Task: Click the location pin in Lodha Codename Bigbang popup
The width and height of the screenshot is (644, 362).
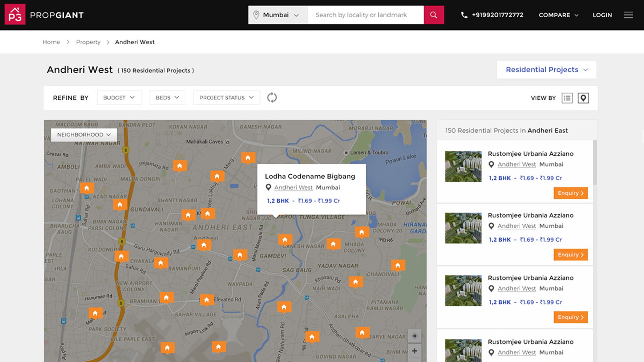Action: tap(268, 187)
